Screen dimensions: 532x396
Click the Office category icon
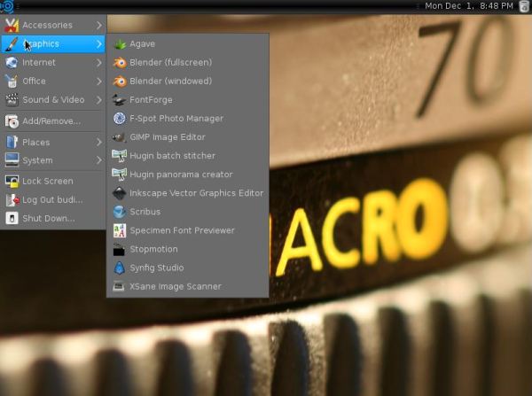pos(12,82)
